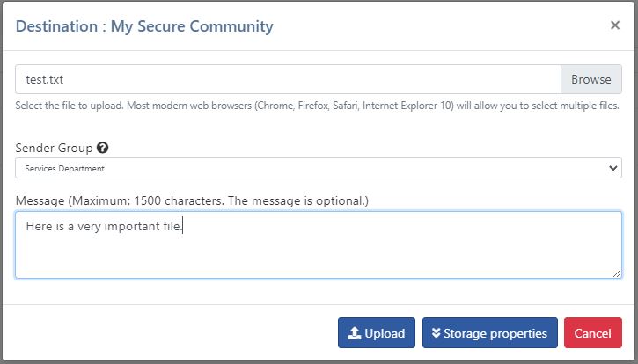Image resolution: width=638 pixels, height=364 pixels.
Task: Click the message box resize grip corner
Action: pyautogui.click(x=617, y=273)
